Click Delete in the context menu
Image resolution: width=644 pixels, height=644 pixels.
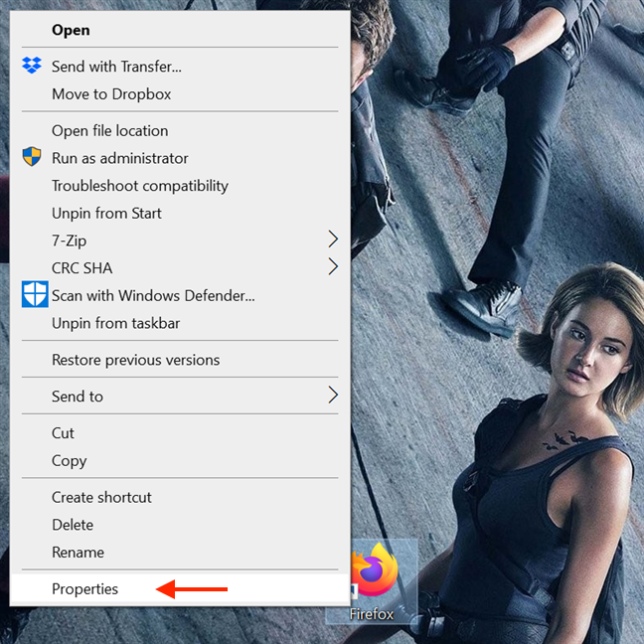180,525
